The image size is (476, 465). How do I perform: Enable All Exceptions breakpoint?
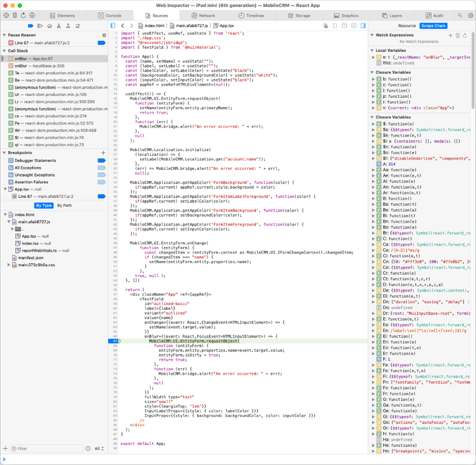pyautogui.click(x=101, y=168)
